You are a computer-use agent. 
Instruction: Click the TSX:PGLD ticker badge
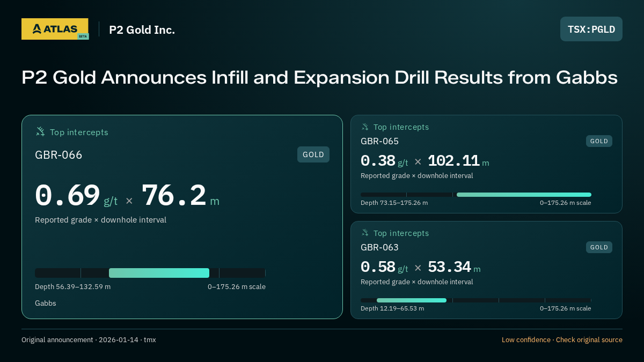(591, 29)
